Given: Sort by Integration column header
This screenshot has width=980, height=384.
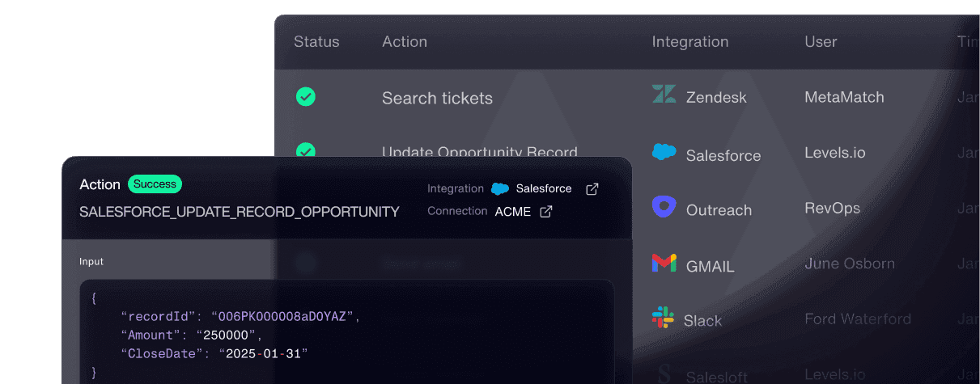Looking at the screenshot, I should tap(690, 42).
